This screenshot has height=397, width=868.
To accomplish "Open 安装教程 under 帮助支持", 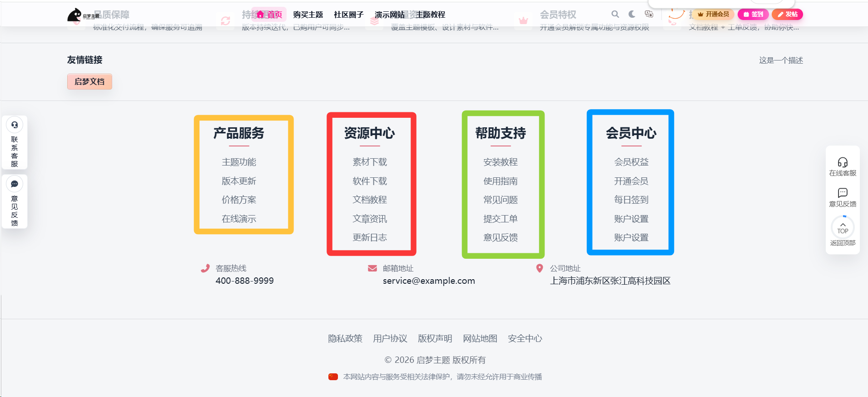I will pyautogui.click(x=501, y=162).
